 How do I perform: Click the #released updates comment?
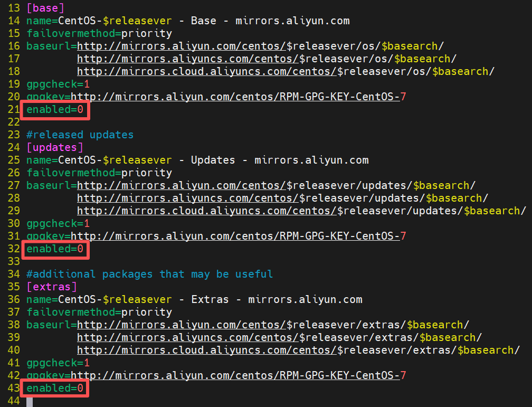click(80, 135)
